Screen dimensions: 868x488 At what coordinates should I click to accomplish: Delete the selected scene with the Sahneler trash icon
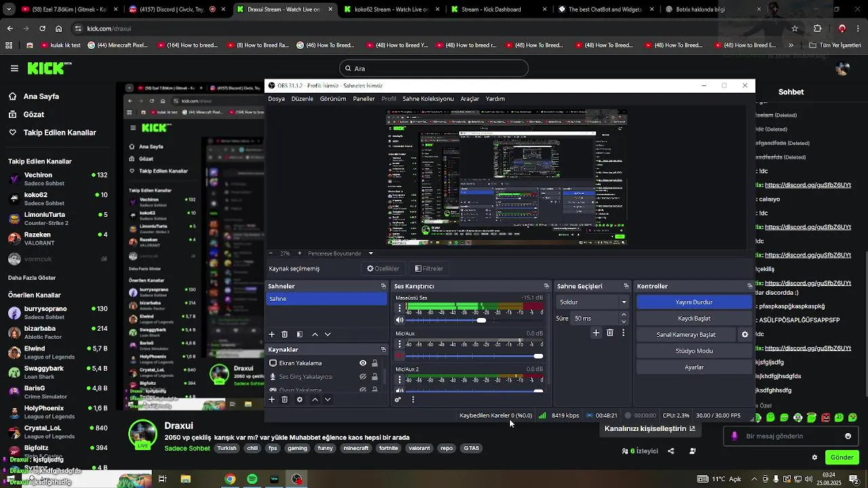pos(285,334)
